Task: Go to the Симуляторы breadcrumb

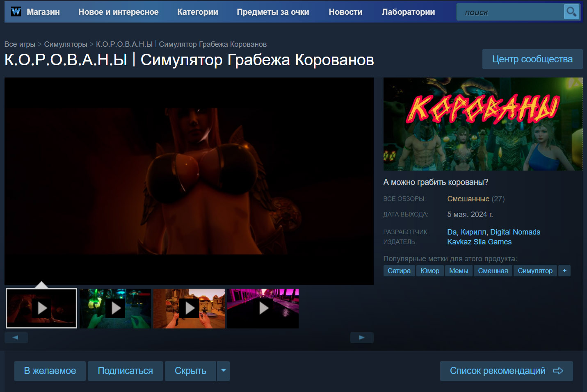Action: [x=66, y=44]
